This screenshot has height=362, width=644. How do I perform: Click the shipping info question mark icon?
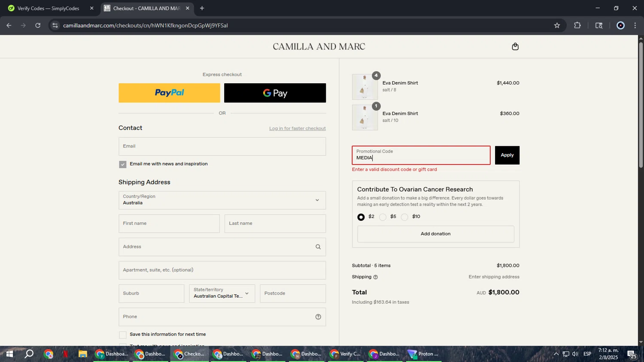point(376,277)
